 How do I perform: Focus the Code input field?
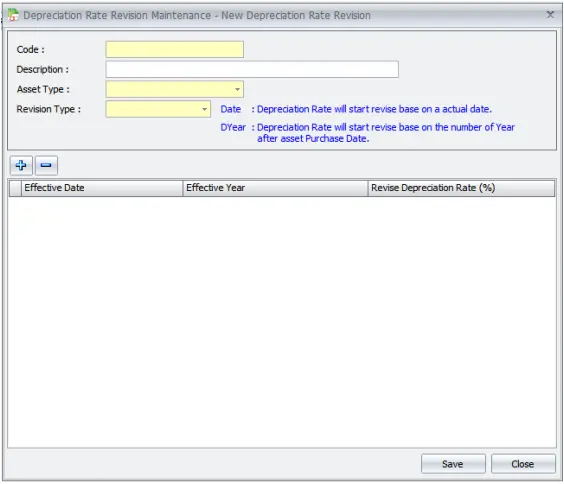pos(174,49)
